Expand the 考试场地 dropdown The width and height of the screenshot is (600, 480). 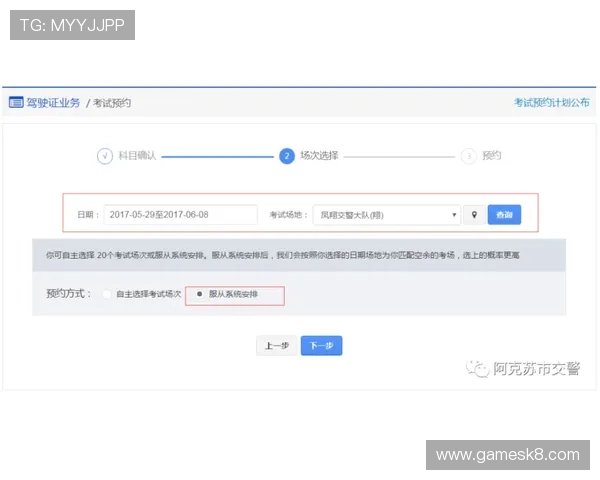click(x=387, y=215)
